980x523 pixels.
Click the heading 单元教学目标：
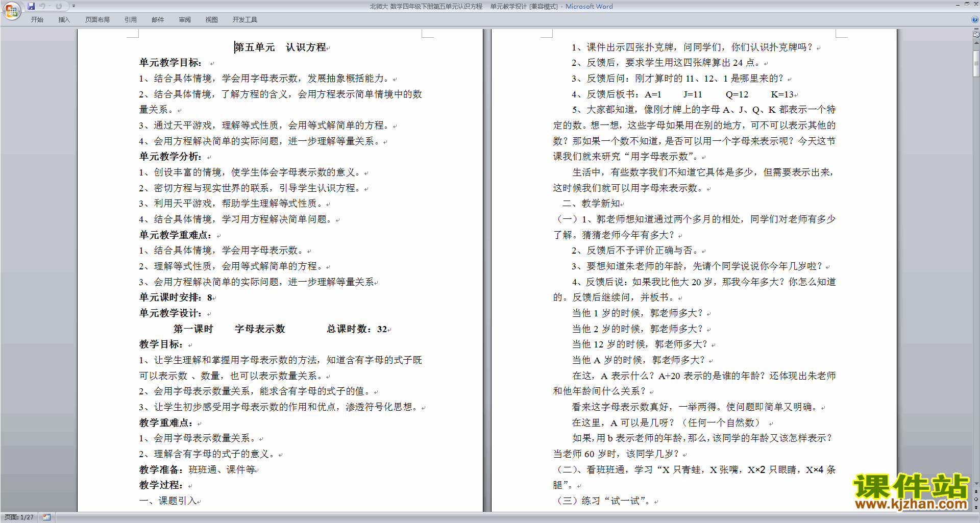[170, 63]
